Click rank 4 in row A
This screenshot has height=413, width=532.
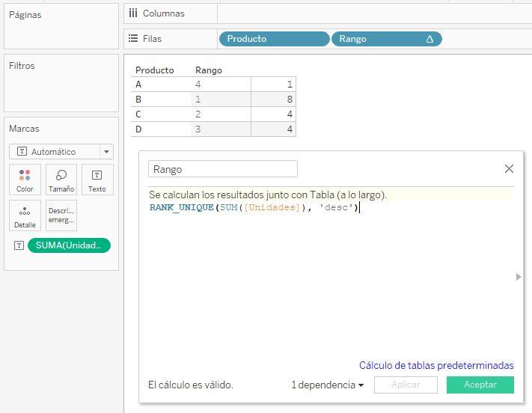[198, 84]
